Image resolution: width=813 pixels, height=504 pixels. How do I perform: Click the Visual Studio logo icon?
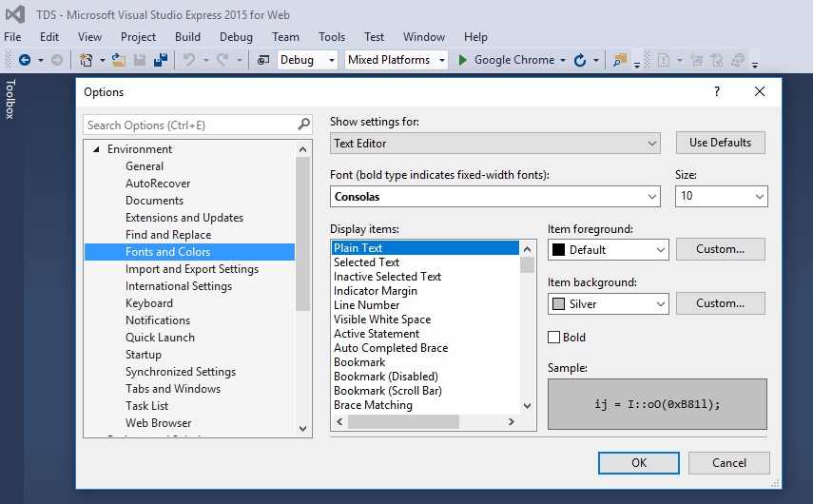pos(15,14)
